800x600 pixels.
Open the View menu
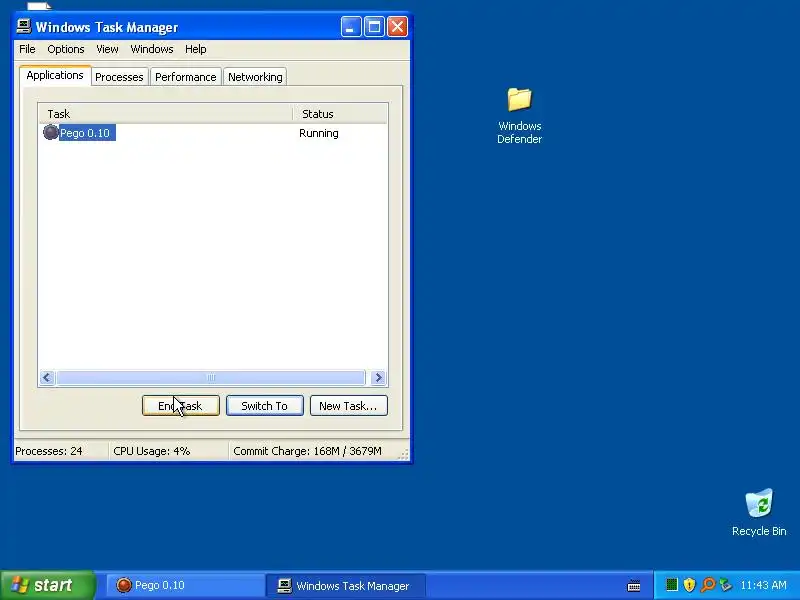pyautogui.click(x=107, y=49)
